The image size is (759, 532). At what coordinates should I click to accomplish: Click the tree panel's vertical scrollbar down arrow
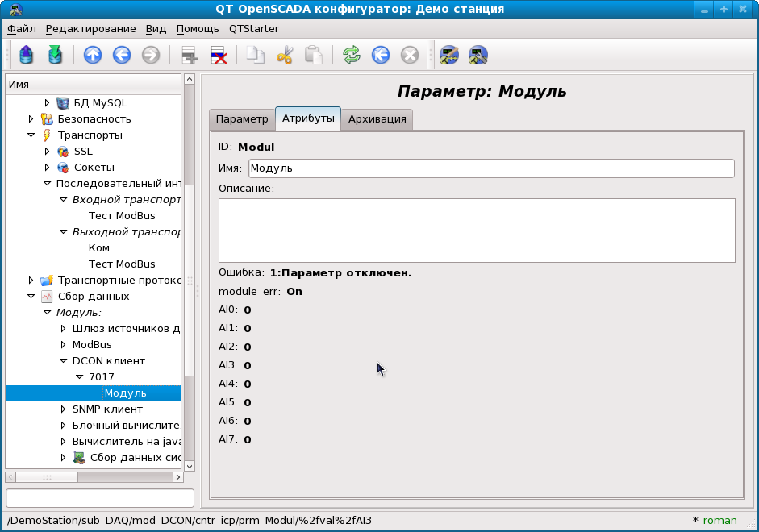(190, 466)
